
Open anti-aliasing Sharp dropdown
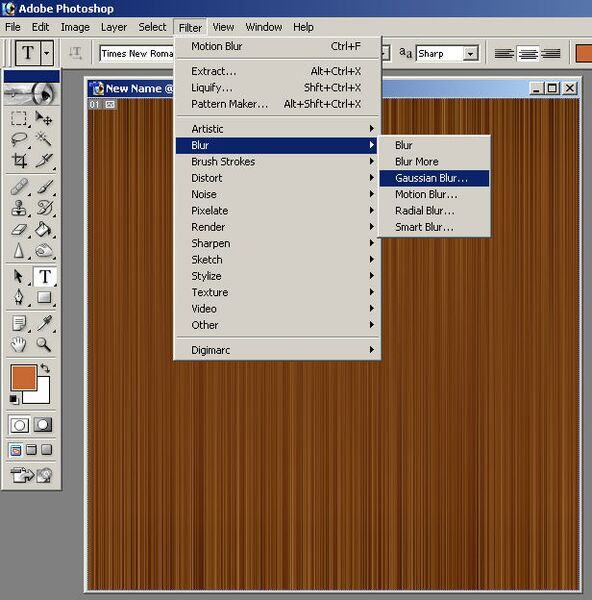click(x=470, y=54)
